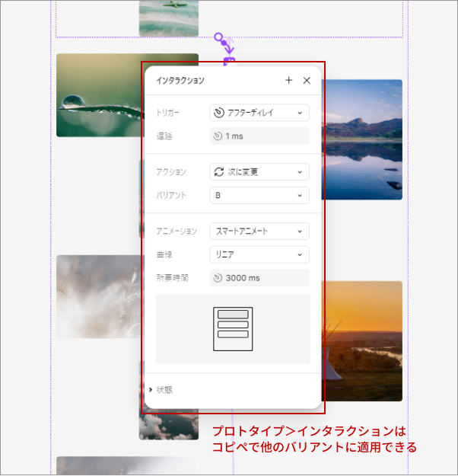The image size is (458, 476).
Task: Expand the 状態 section
Action: (x=161, y=390)
